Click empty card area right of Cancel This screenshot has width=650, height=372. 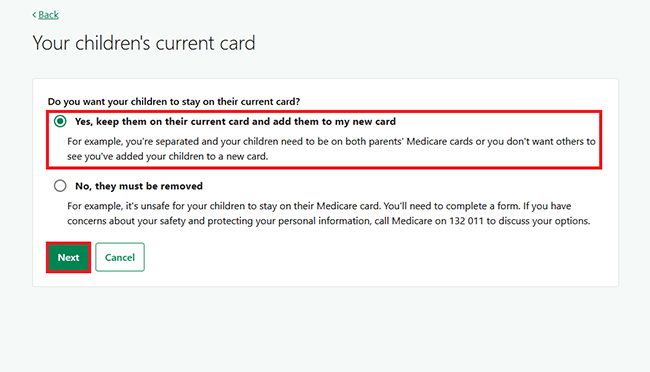[x=373, y=258]
